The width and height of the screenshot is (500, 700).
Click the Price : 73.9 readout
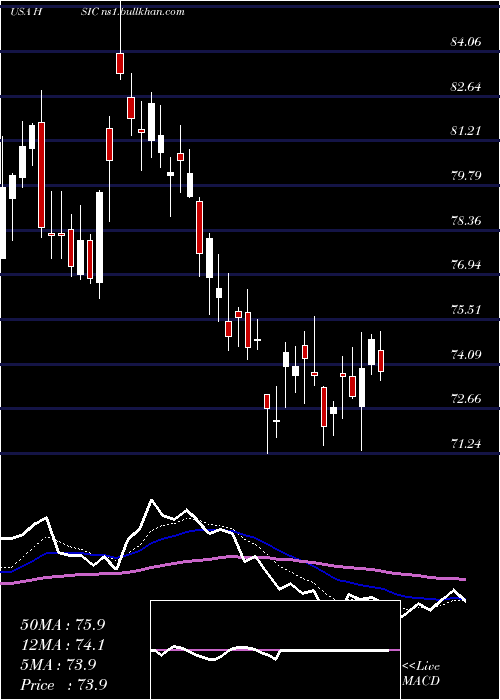(64, 685)
